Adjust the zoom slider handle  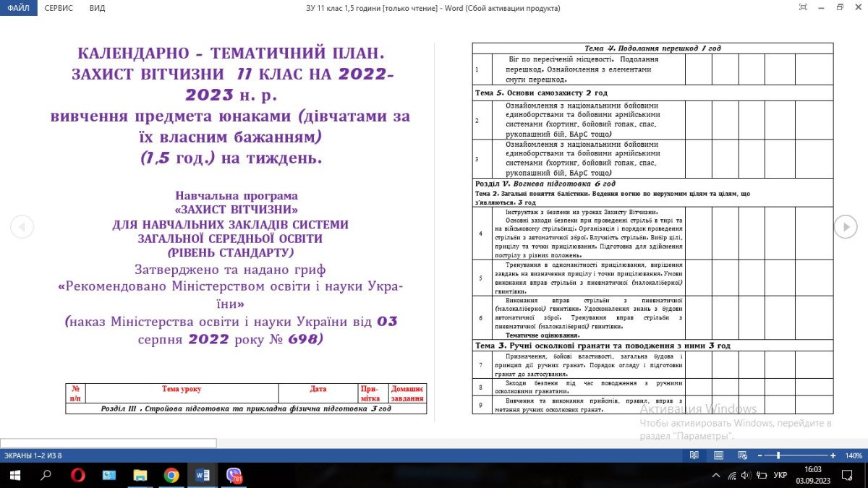coord(778,455)
